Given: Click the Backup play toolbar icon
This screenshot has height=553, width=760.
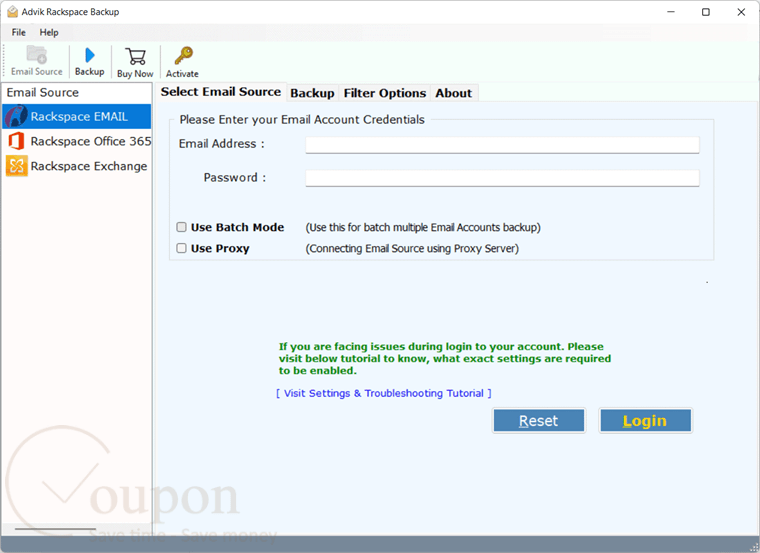Looking at the screenshot, I should [90, 61].
